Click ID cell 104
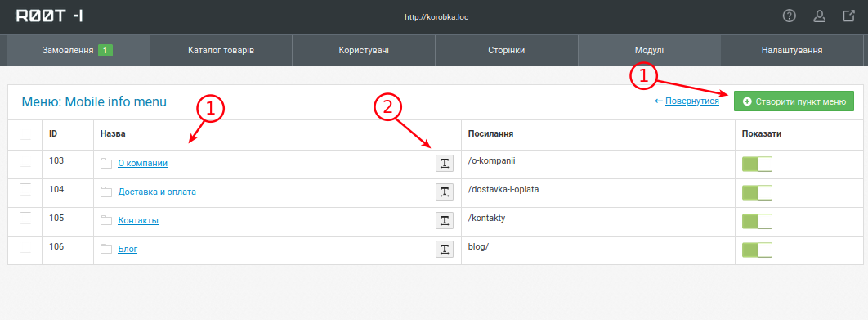The width and height of the screenshot is (868, 320). [x=56, y=189]
